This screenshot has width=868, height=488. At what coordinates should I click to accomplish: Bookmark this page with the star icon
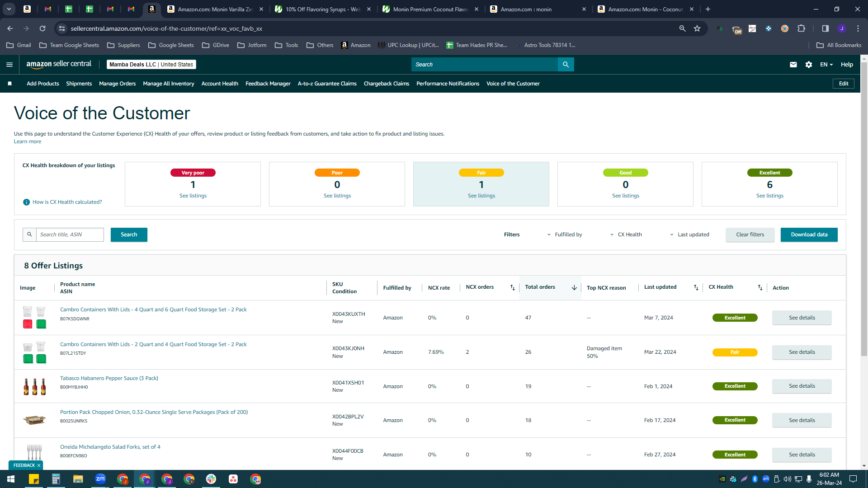697,28
